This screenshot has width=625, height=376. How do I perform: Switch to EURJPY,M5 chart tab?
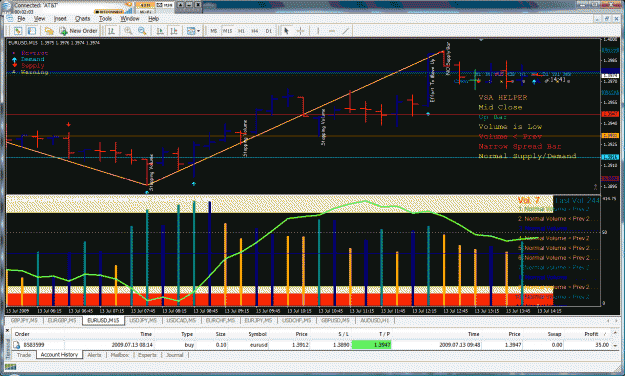(258, 321)
